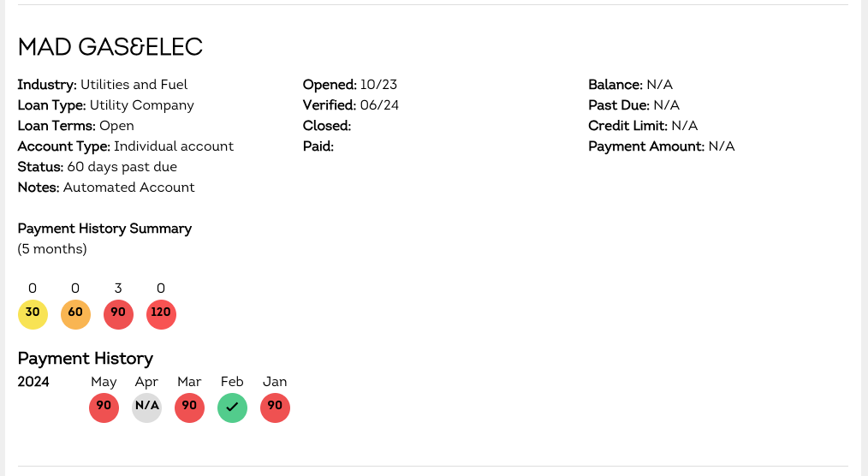Click the yellow 30-day summary badge

coord(33,314)
